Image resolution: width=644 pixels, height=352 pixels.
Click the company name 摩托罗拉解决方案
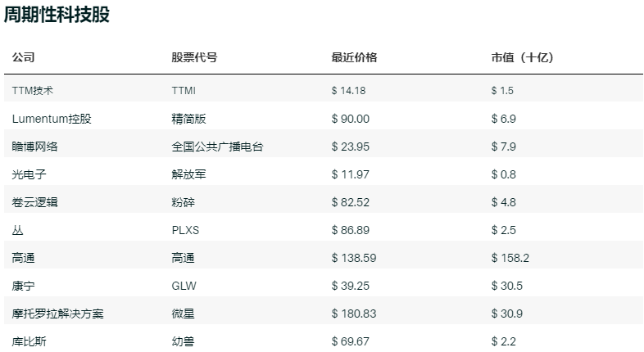[58, 314]
